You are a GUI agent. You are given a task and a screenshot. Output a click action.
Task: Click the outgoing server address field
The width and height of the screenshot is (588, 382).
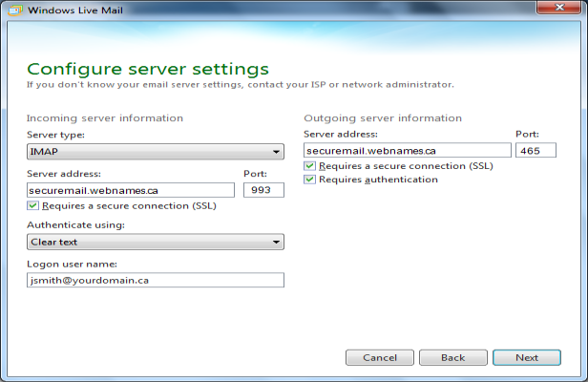pos(408,151)
